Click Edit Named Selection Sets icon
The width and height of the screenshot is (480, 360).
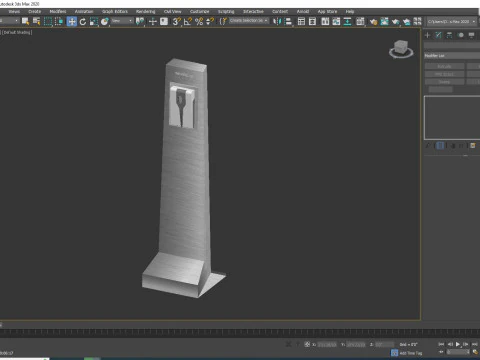pos(223,22)
